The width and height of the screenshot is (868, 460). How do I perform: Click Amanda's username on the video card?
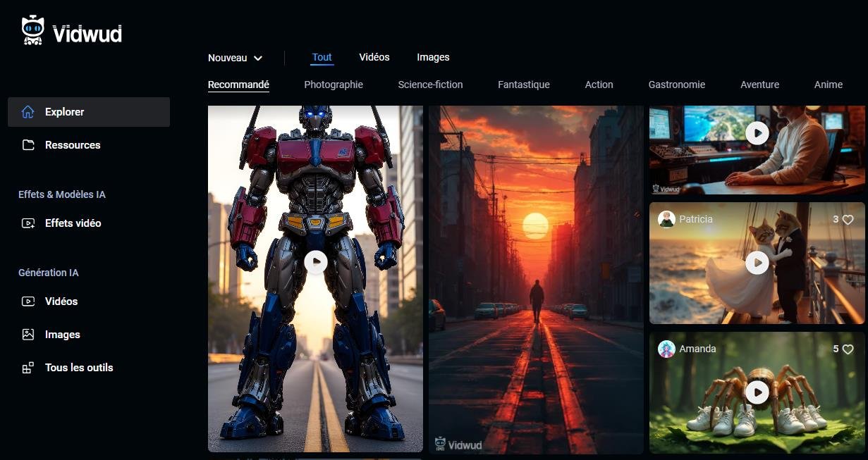[x=697, y=349]
